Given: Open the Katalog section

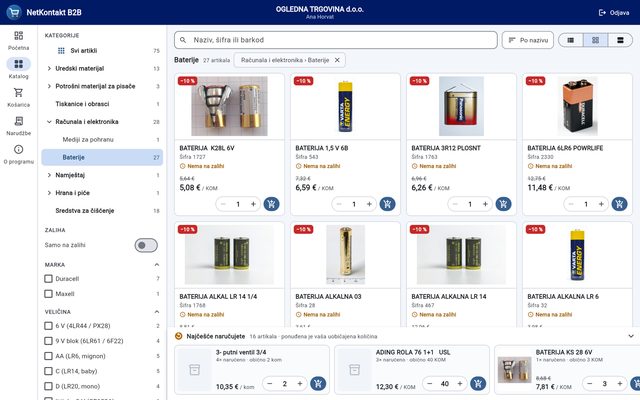Looking at the screenshot, I should point(18,68).
